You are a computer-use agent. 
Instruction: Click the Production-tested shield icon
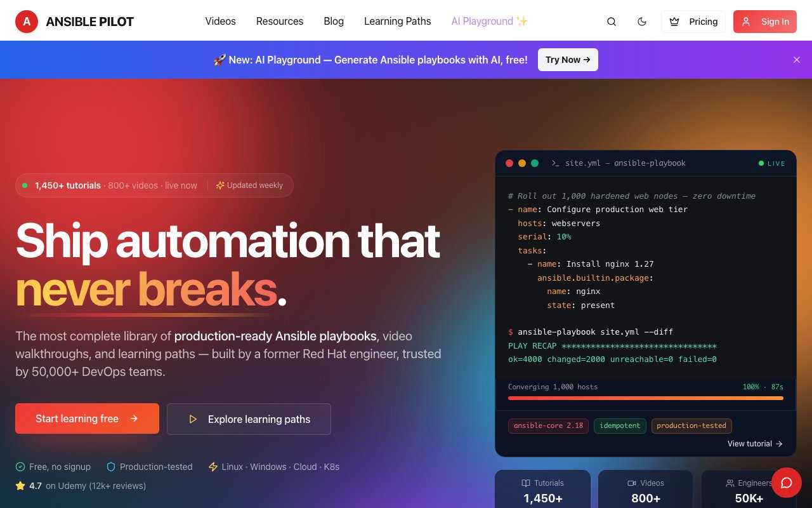(x=111, y=467)
